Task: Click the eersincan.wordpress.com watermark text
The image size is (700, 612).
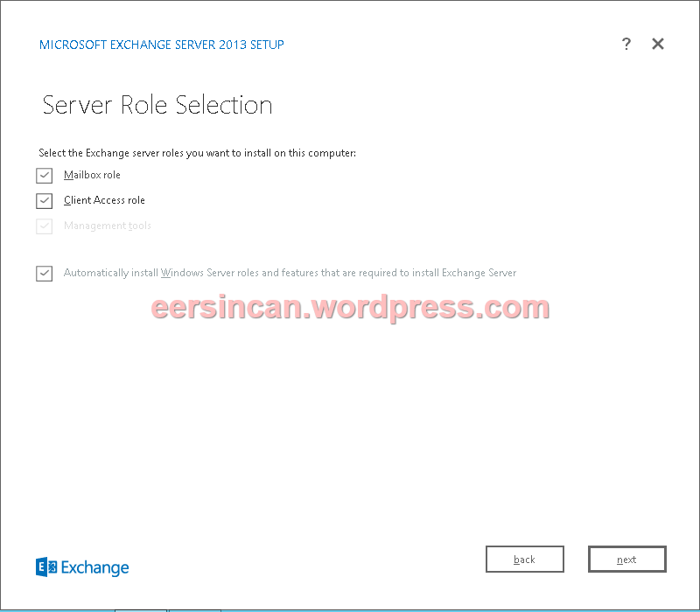Action: [x=350, y=308]
